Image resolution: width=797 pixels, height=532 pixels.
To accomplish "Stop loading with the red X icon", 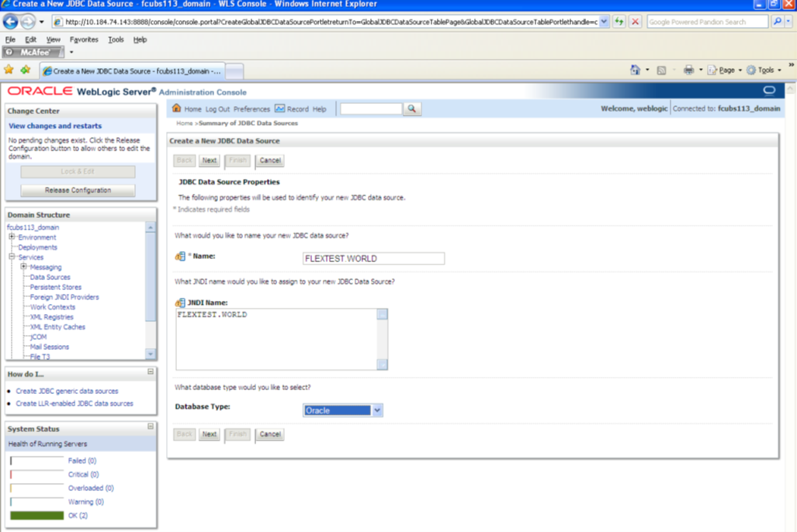I will point(635,22).
